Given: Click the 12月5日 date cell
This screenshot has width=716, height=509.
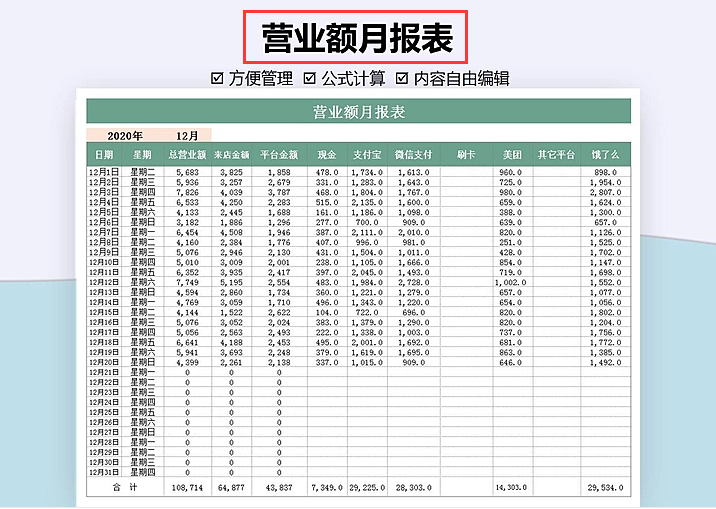Looking at the screenshot, I should point(104,212).
